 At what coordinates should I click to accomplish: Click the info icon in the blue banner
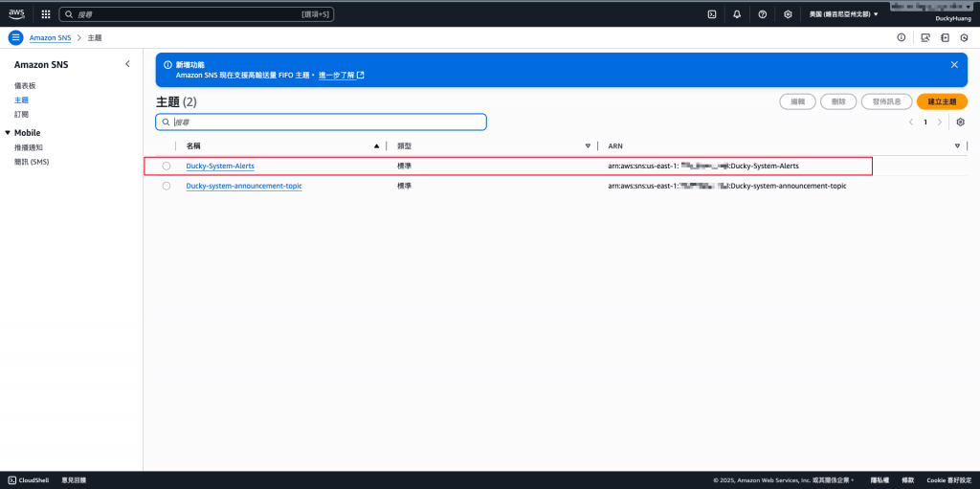(x=167, y=64)
